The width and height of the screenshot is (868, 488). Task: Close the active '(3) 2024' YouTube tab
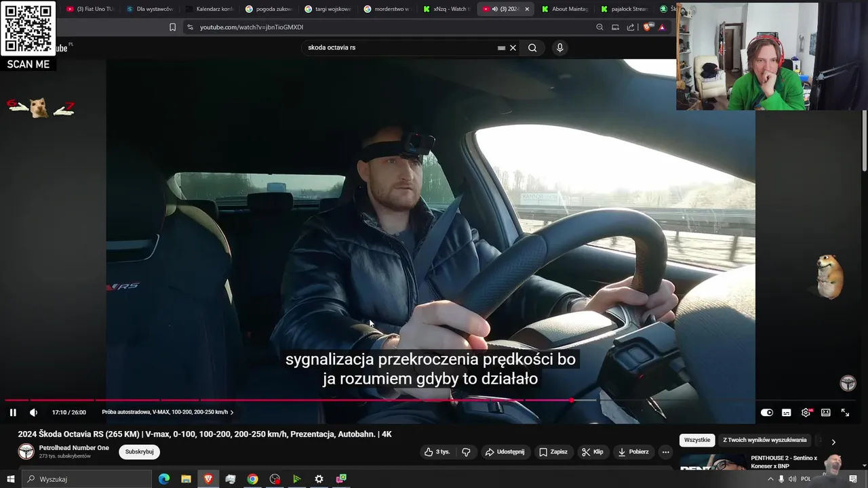[x=527, y=9]
